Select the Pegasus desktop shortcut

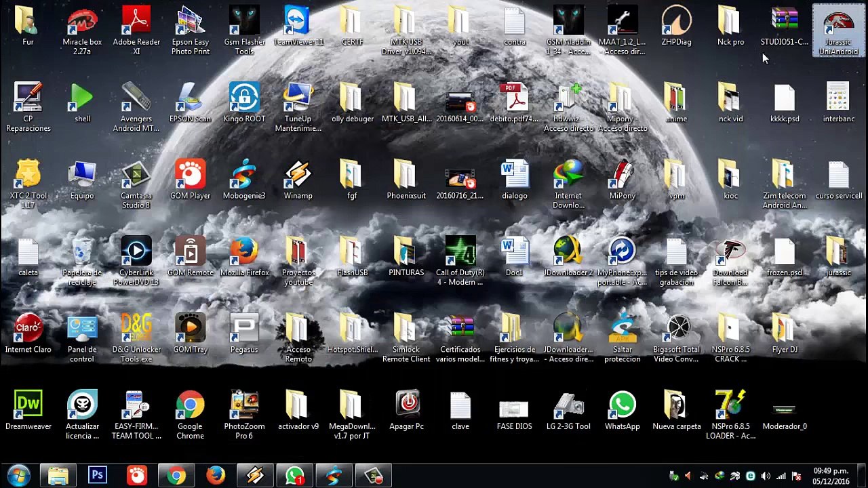click(244, 333)
